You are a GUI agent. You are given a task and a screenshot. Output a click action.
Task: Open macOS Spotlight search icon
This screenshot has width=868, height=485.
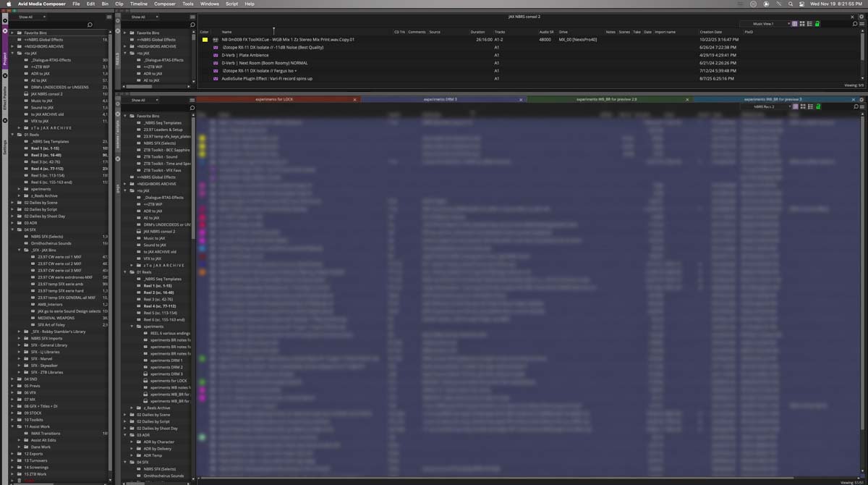(791, 4)
